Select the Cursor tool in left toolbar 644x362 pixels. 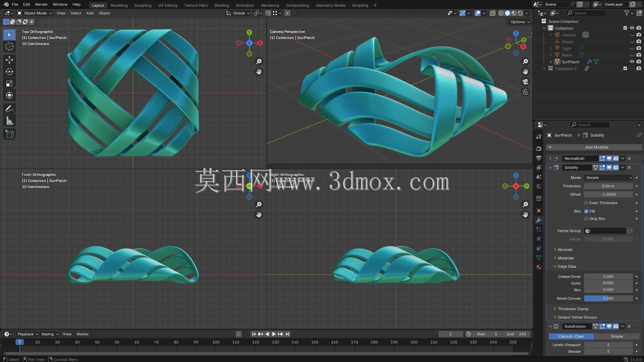(x=9, y=47)
